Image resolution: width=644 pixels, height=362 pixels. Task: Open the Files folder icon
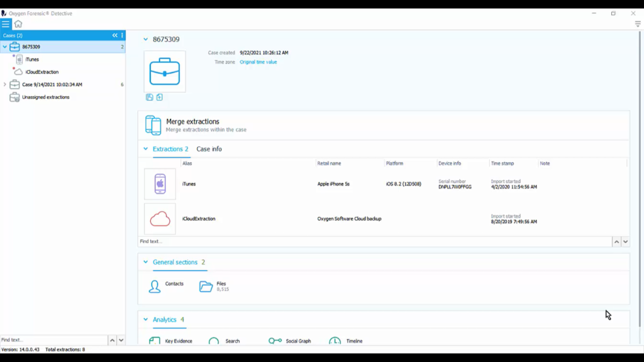tap(206, 287)
